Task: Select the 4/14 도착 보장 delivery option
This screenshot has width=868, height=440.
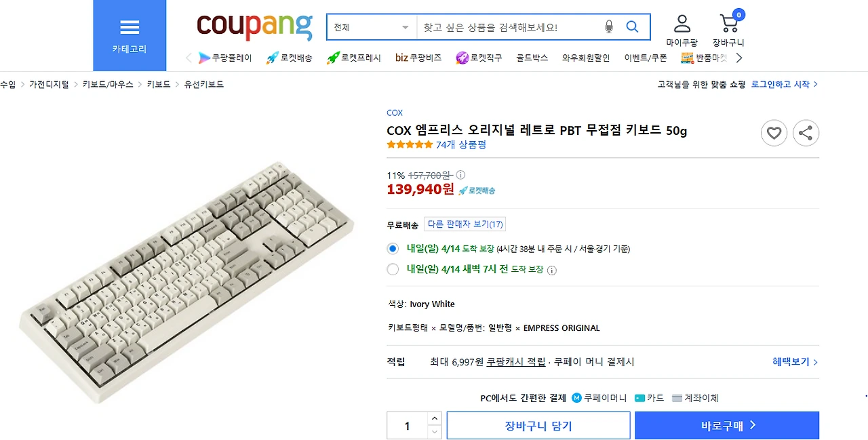Action: click(x=393, y=248)
